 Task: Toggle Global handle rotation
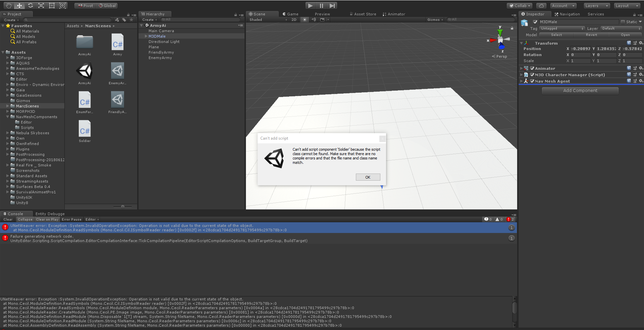click(107, 6)
